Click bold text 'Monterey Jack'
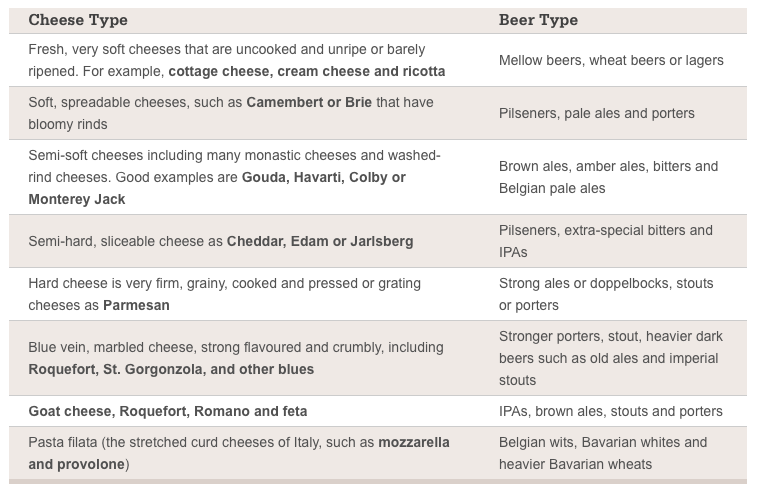Image resolution: width=760 pixels, height=499 pixels. [x=77, y=199]
